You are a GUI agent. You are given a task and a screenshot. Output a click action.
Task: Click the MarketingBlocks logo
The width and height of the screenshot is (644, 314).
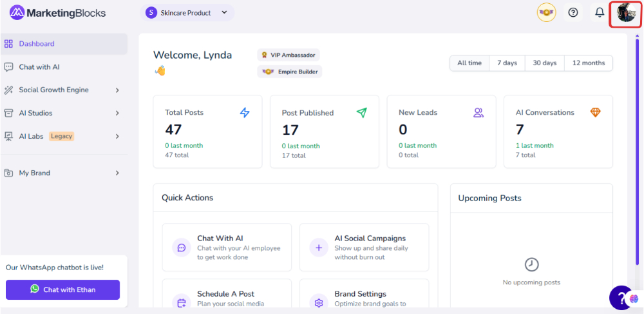57,13
